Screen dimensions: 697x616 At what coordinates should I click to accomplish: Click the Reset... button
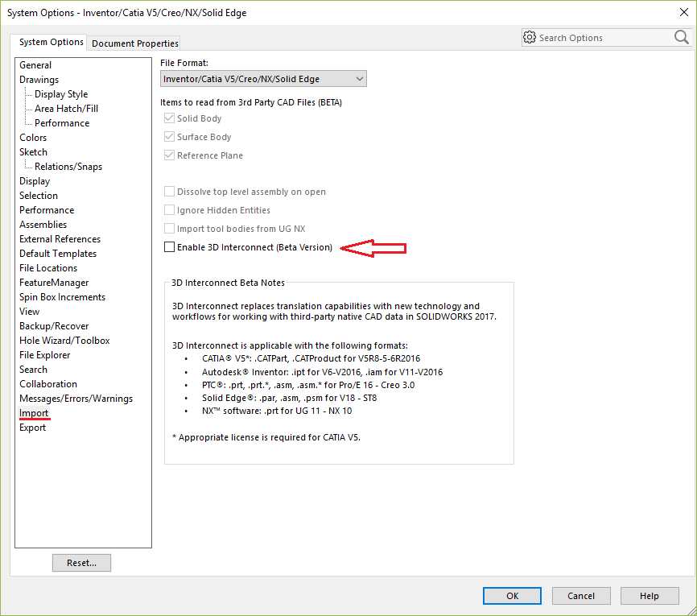pyautogui.click(x=81, y=563)
